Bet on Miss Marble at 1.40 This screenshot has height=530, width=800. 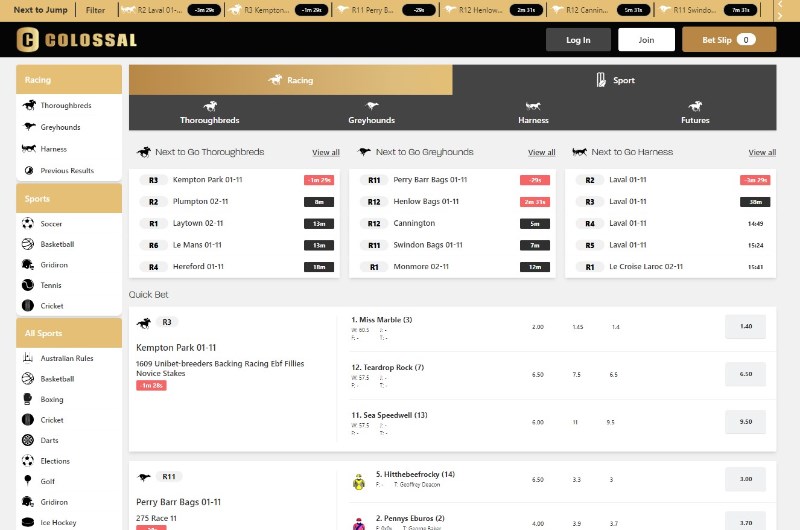[x=745, y=326]
